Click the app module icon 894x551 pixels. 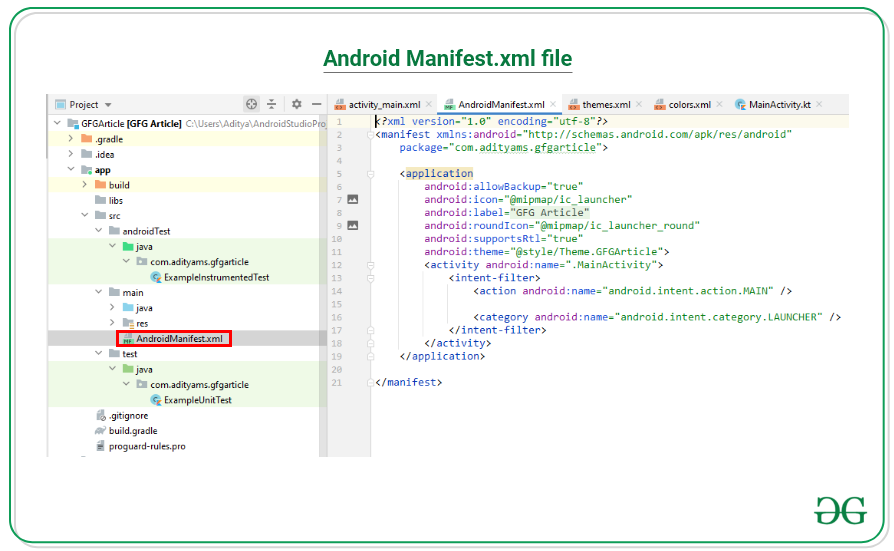[87, 169]
